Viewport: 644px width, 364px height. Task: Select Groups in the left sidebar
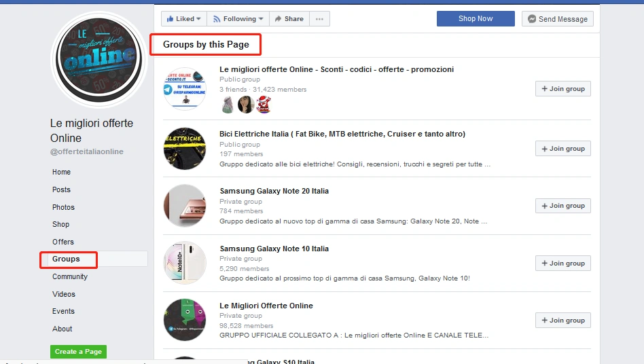pos(67,259)
